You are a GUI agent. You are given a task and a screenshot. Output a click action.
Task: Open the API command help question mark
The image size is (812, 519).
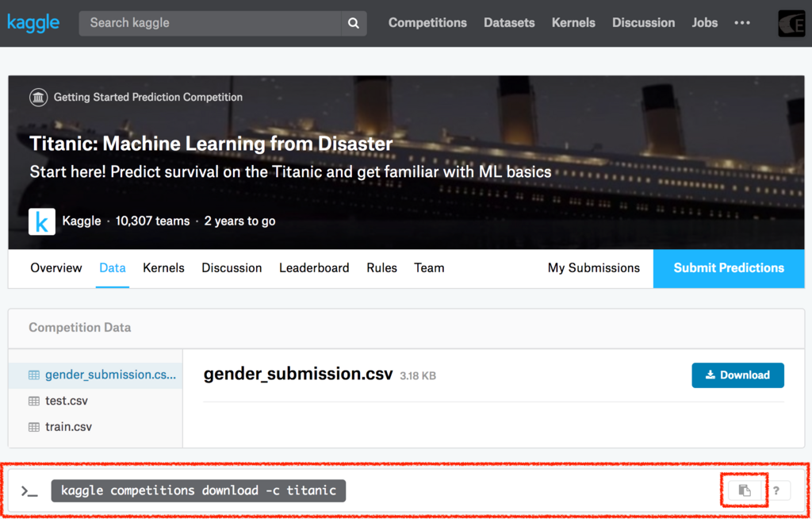[x=776, y=490]
